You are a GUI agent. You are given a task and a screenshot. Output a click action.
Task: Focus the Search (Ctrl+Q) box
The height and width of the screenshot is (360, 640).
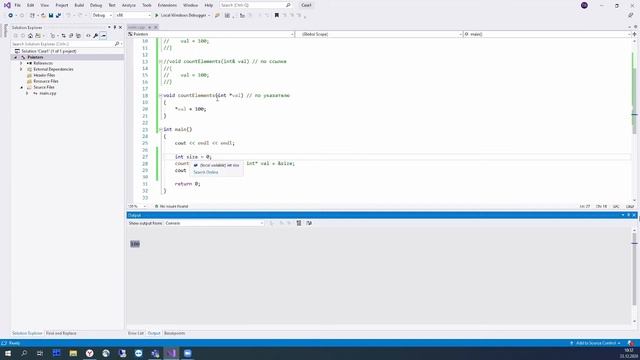[255, 5]
